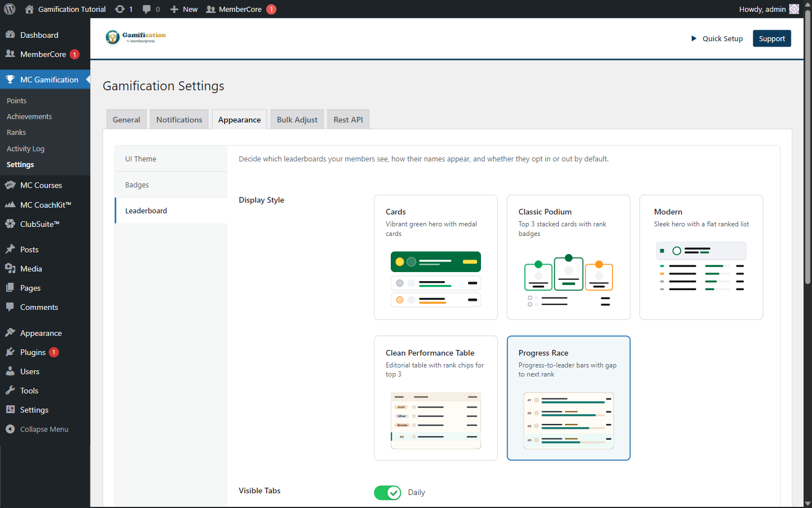Image resolution: width=812 pixels, height=508 pixels.
Task: Click the updates refresh icon
Action: click(x=120, y=9)
